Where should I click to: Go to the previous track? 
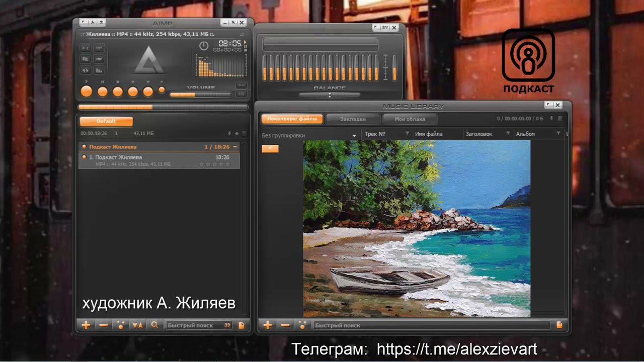[x=133, y=92]
